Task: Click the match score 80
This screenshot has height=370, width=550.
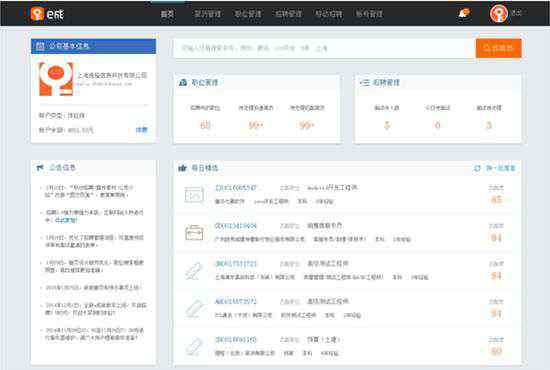Action: click(496, 351)
